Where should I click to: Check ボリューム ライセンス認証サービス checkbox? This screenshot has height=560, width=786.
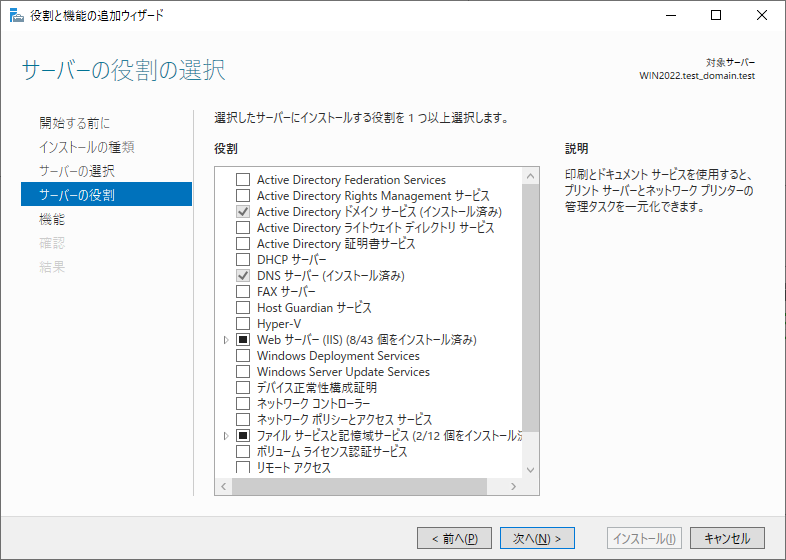tap(243, 452)
